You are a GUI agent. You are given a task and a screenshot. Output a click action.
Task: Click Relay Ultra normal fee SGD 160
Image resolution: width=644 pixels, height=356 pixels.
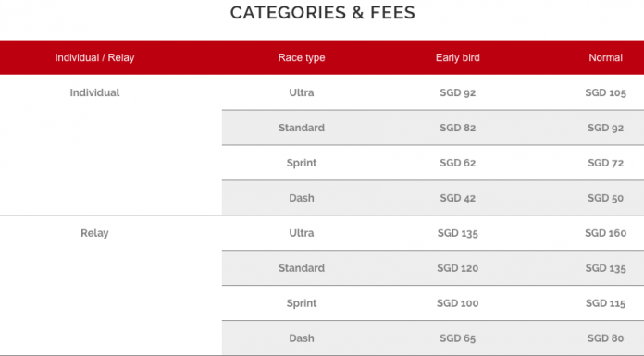[605, 233]
